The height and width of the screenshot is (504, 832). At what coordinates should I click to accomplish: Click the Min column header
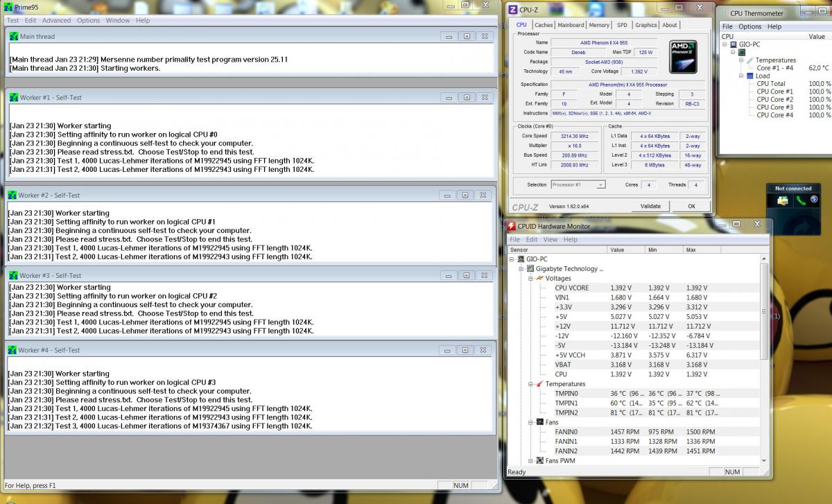pos(664,250)
